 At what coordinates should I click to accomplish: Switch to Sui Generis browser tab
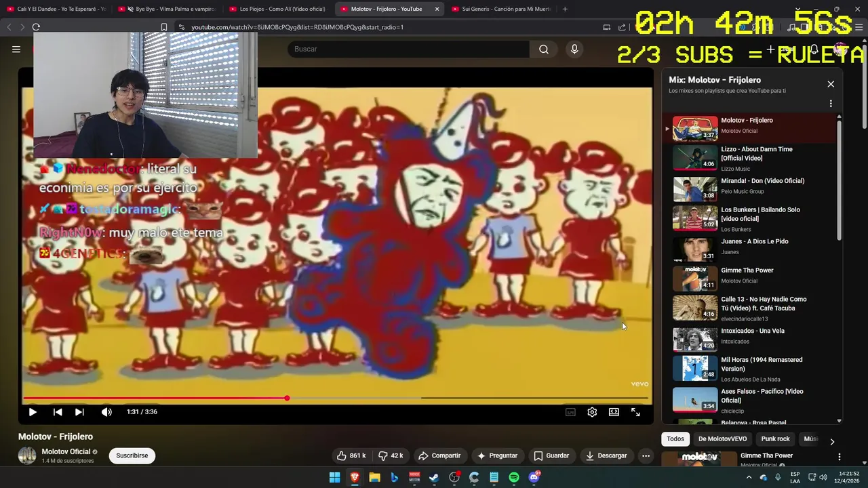pyautogui.click(x=500, y=9)
